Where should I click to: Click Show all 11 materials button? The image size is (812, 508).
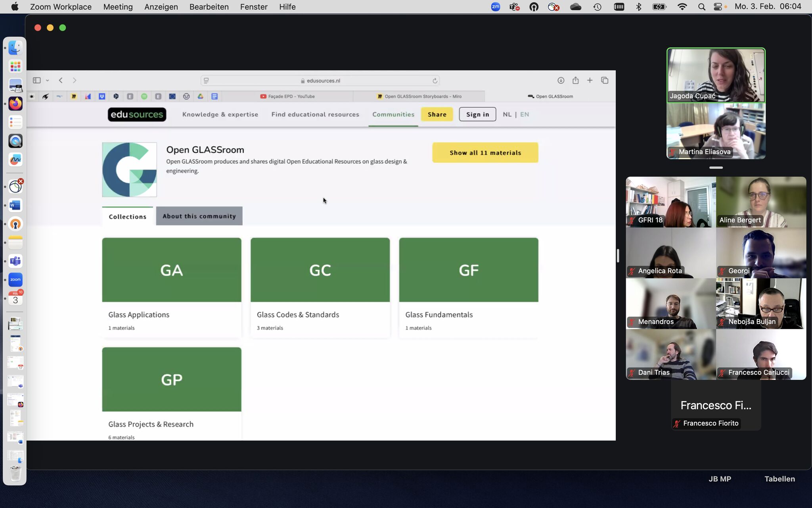click(x=485, y=153)
